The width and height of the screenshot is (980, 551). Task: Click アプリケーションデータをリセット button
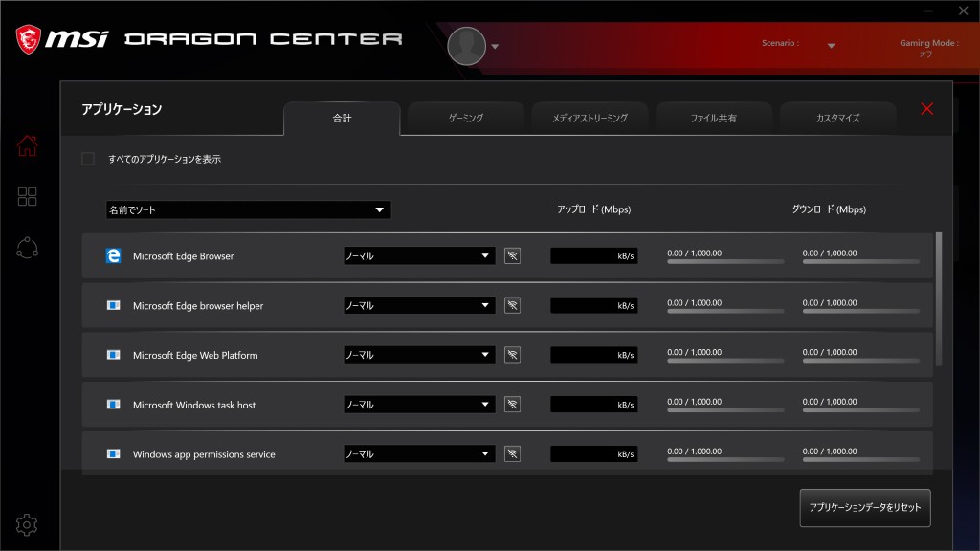(x=865, y=507)
